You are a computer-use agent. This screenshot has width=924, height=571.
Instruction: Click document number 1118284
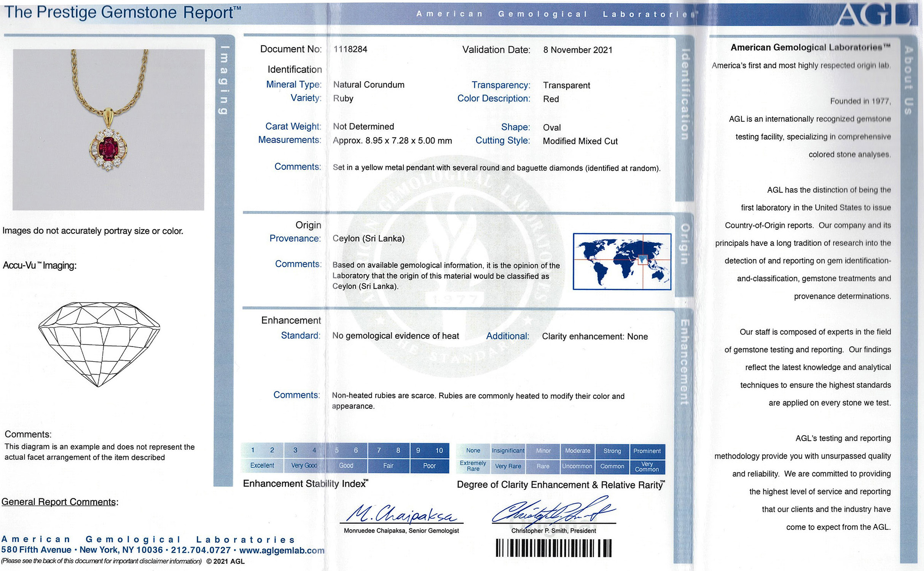[x=350, y=49]
